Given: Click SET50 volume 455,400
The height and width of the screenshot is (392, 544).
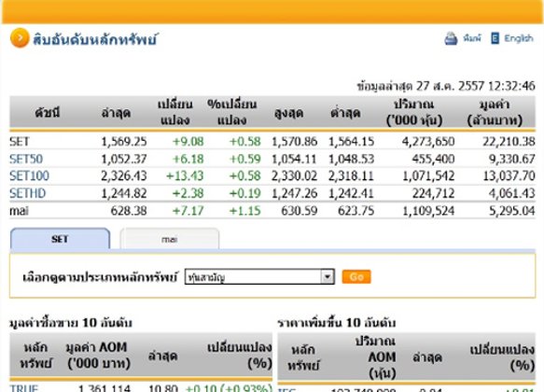Looking at the screenshot, I should (433, 159).
